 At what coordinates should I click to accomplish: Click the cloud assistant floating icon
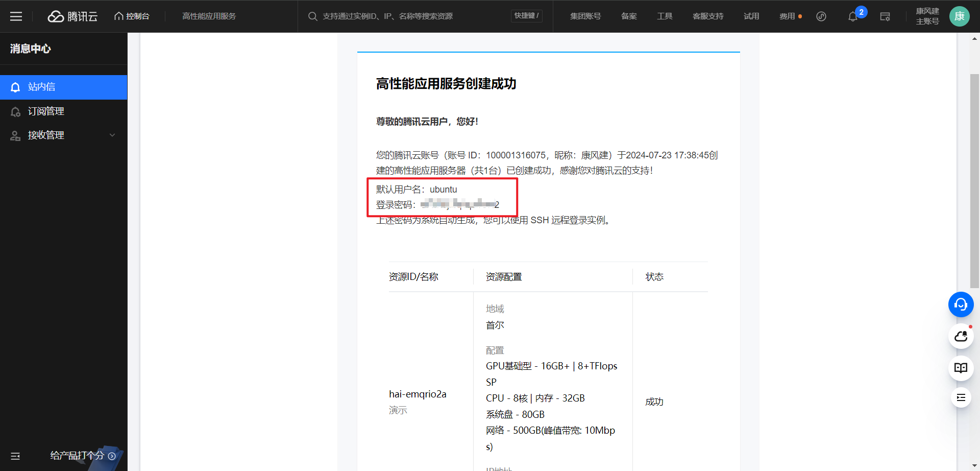(961, 336)
